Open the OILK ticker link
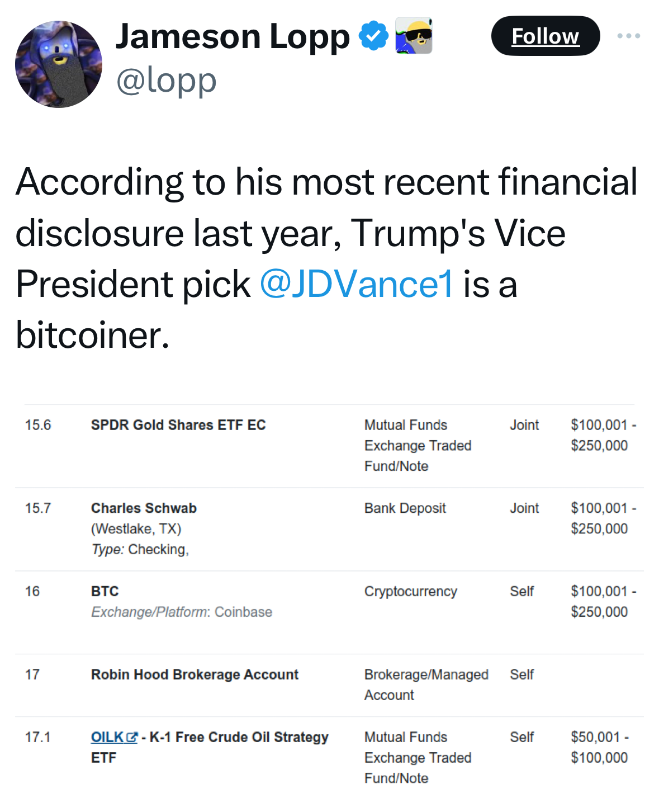Viewport: 659px width, 812px height. point(107,738)
